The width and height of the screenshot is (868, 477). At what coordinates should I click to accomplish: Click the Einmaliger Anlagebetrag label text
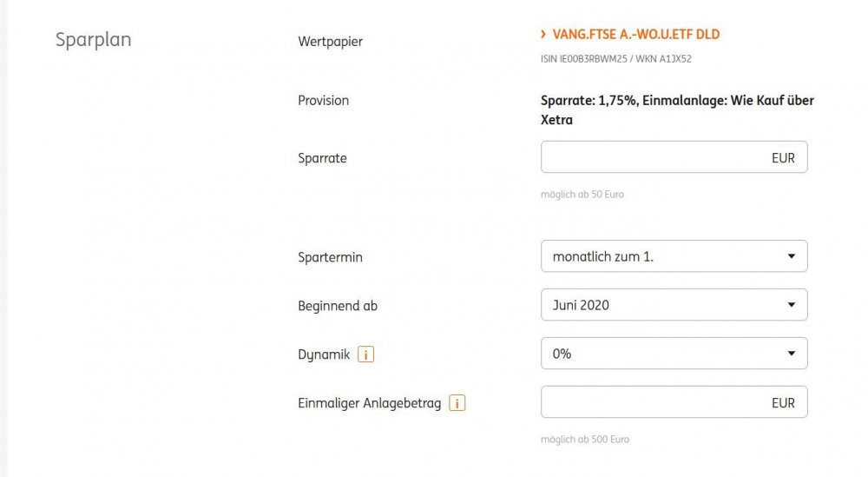(x=370, y=403)
